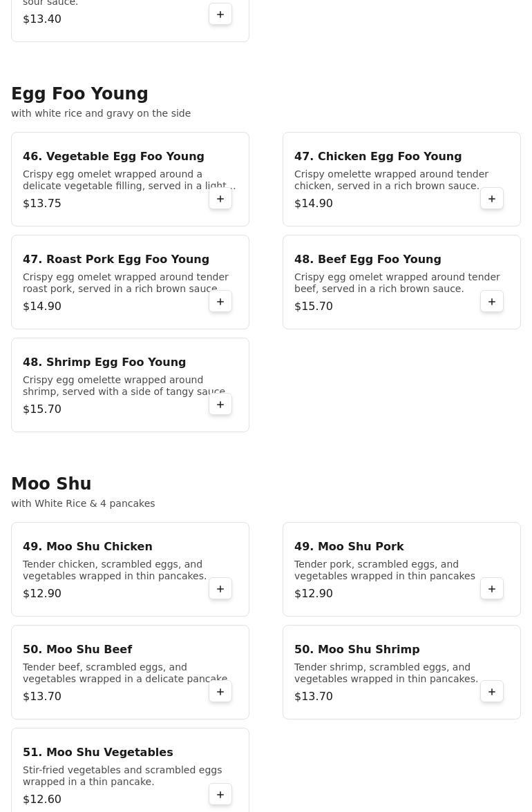Add Vegetable Egg Foo Young to order
The image size is (532, 812).
[x=220, y=199]
